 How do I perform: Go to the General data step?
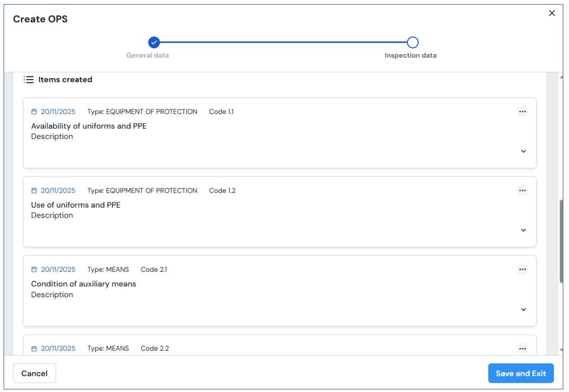[x=154, y=43]
